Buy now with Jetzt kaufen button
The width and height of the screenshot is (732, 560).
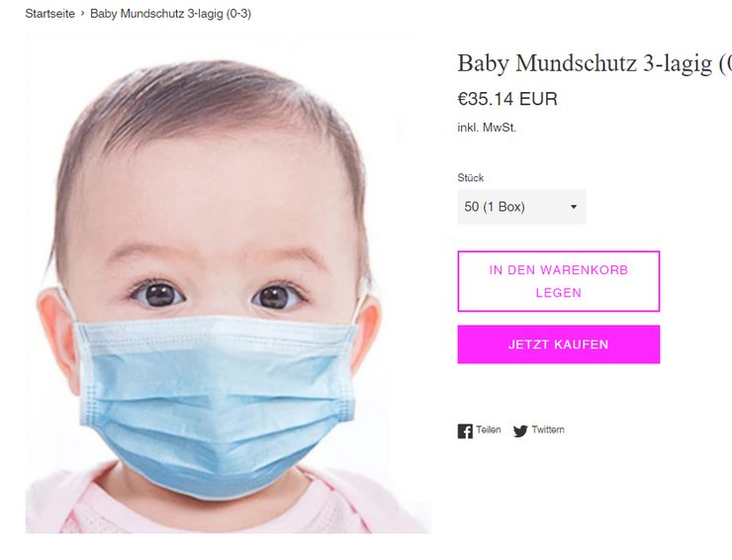pos(558,344)
